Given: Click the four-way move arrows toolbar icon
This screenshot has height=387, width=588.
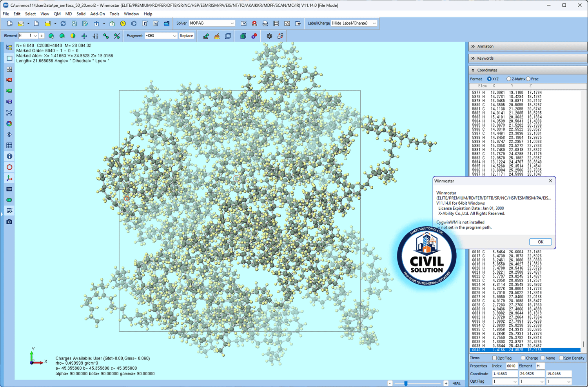Looking at the screenshot, I should point(84,36).
